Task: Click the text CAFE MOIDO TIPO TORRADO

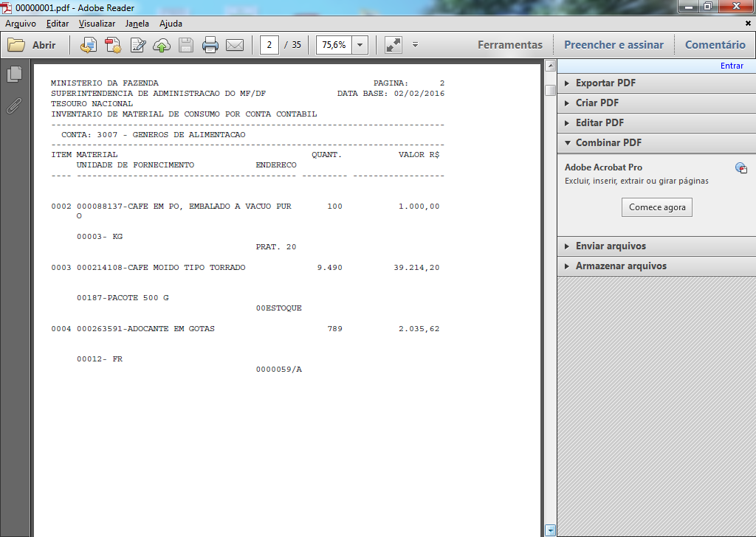Action: [x=187, y=268]
